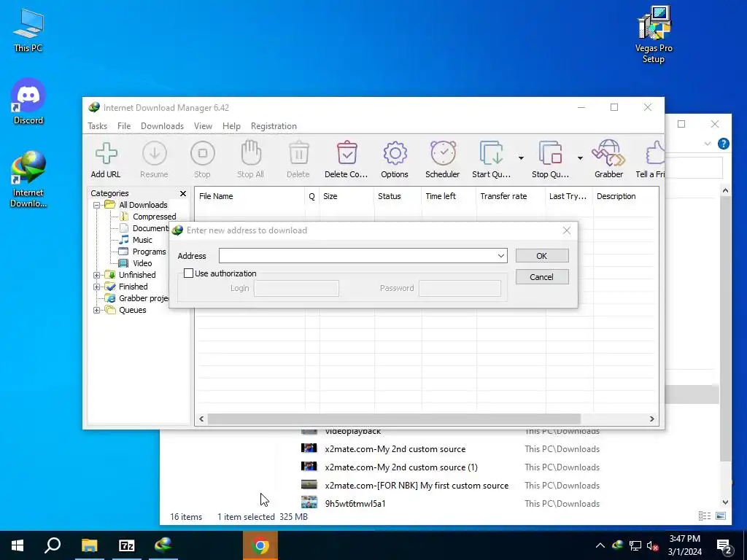Open the View menu

pos(203,126)
